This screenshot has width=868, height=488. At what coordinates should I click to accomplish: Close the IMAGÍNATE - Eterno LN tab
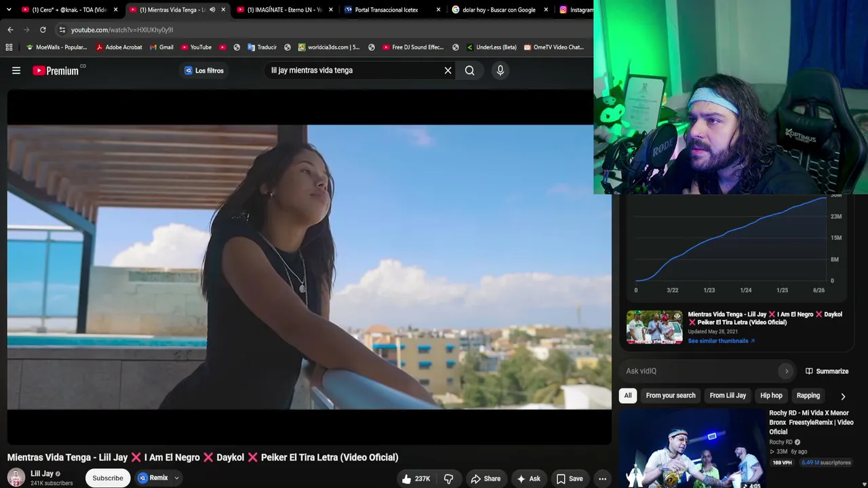tap(331, 9)
